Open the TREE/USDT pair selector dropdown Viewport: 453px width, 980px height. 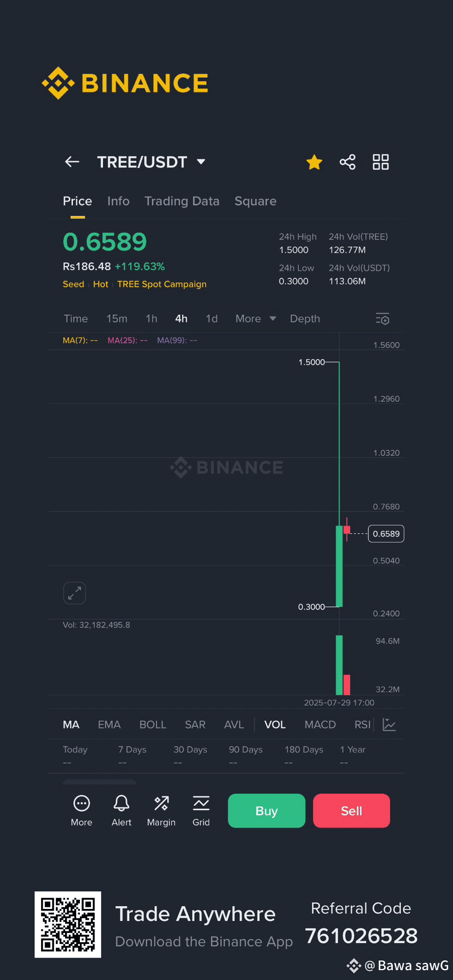pyautogui.click(x=151, y=162)
